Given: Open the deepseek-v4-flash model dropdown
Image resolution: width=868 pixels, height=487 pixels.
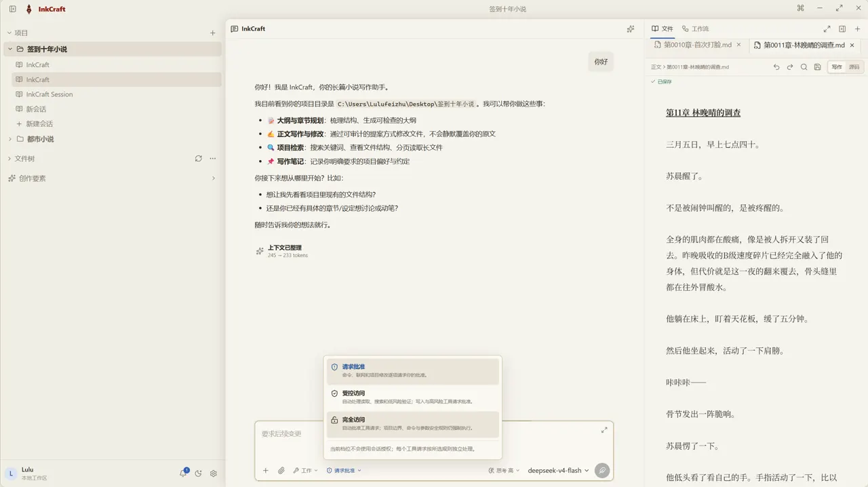Looking at the screenshot, I should [558, 471].
